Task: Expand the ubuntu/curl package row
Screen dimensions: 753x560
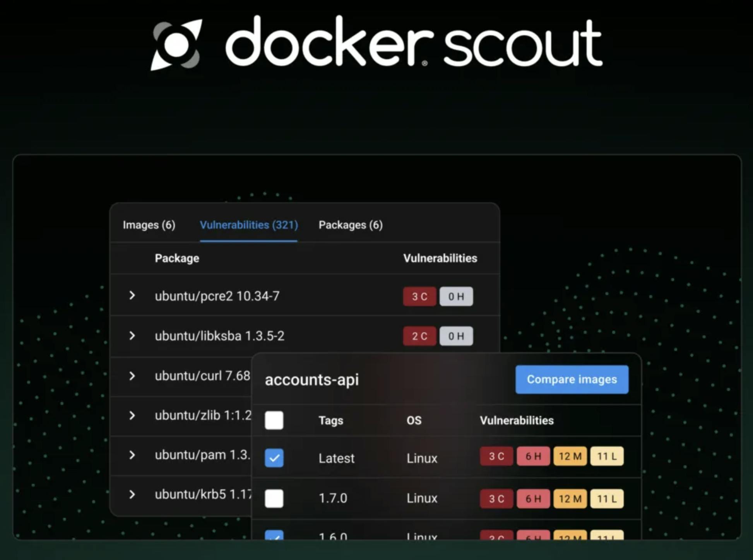Action: tap(132, 376)
